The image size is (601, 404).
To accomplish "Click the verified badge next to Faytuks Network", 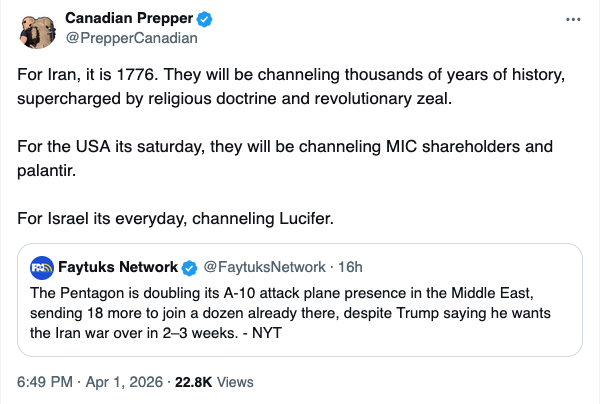I will pos(187,267).
